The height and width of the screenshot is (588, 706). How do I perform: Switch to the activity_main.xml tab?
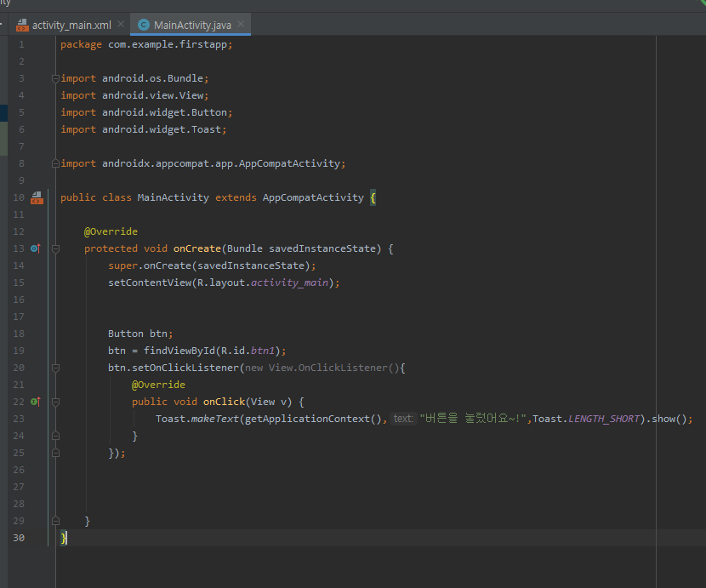pyautogui.click(x=71, y=25)
